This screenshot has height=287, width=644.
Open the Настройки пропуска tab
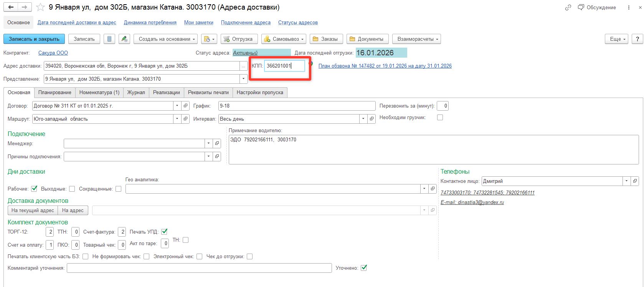pyautogui.click(x=260, y=92)
